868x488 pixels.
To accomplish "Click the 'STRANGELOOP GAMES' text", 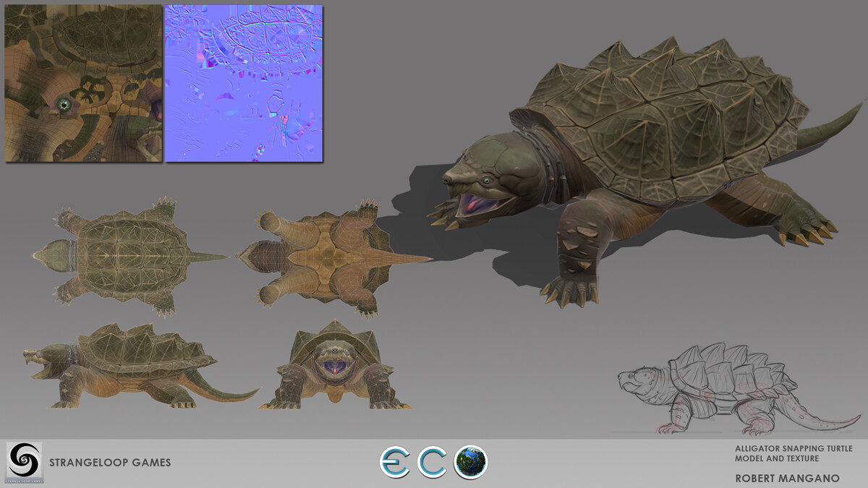I will tap(110, 463).
